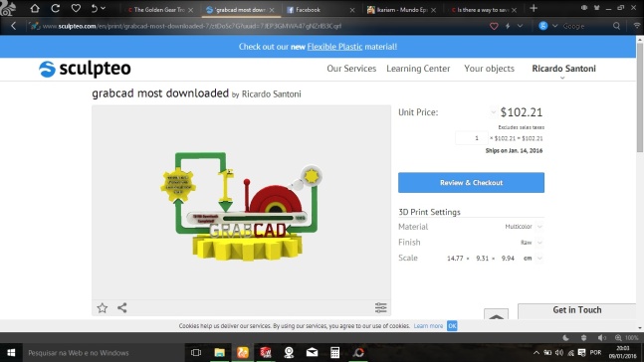Open Our Services menu
The image size is (644, 362).
(x=351, y=69)
